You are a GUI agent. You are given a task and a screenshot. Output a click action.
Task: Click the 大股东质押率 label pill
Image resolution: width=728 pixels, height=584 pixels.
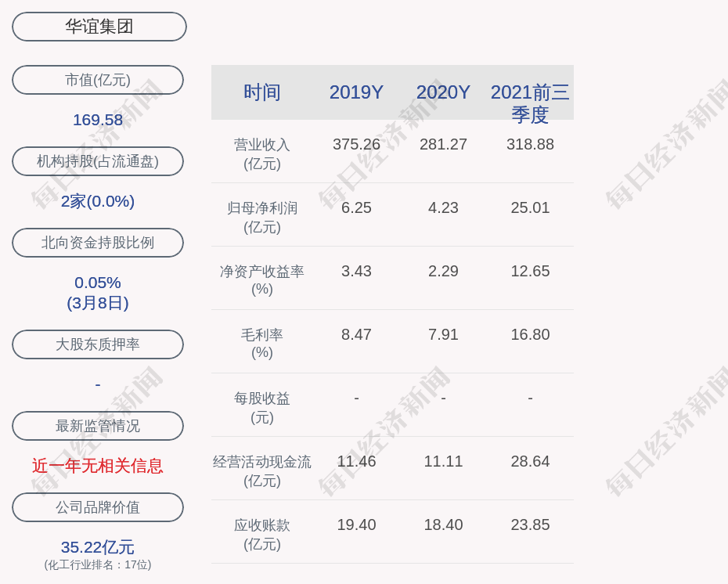tap(98, 344)
